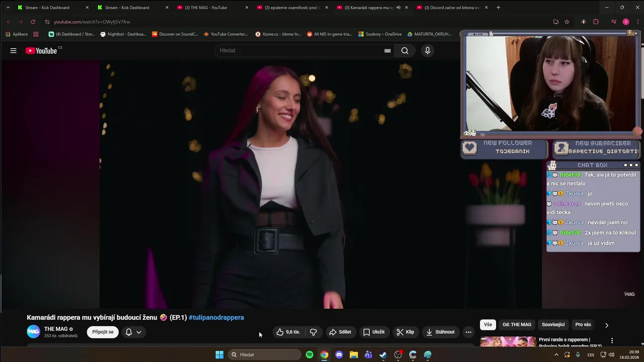Bookmark this page with star icon
This screenshot has width=644, height=362.
click(567, 22)
